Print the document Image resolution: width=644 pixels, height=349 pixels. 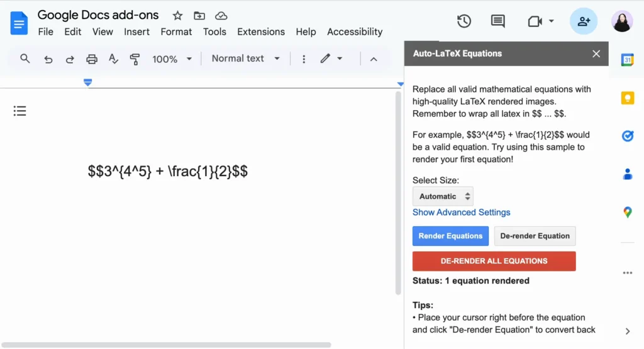click(x=92, y=59)
